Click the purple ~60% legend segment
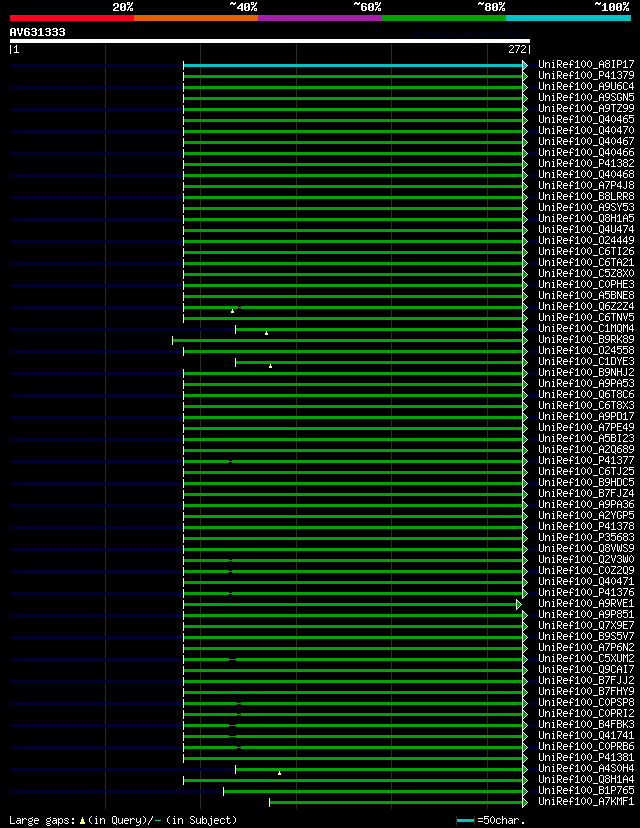640x828 pixels. pos(320,18)
